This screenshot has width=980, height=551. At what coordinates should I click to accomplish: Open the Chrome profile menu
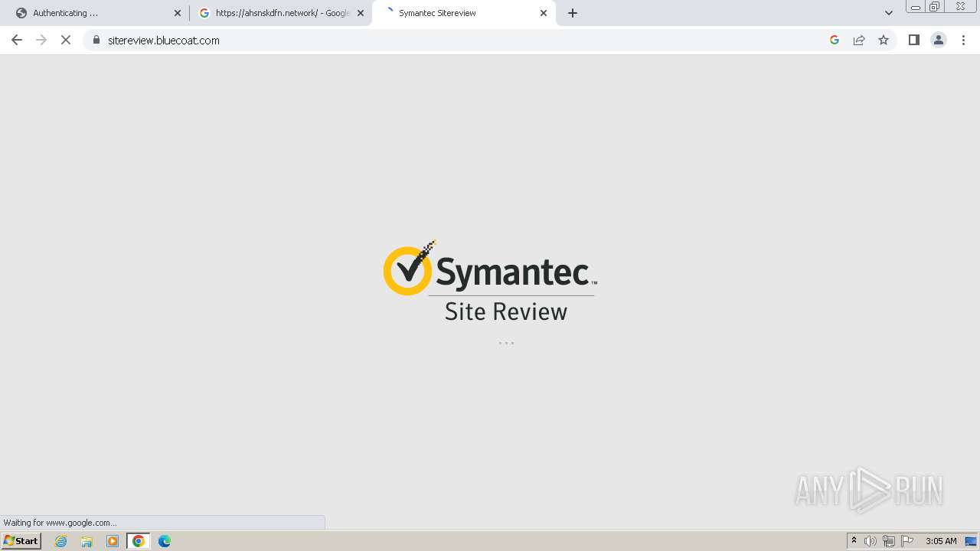(x=939, y=40)
